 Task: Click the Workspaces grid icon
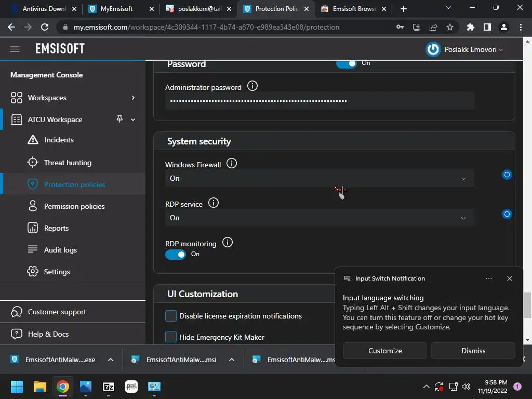coord(16,98)
